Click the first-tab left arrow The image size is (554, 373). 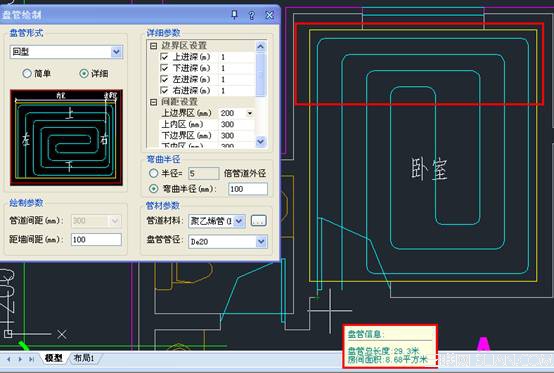pyautogui.click(x=8, y=359)
